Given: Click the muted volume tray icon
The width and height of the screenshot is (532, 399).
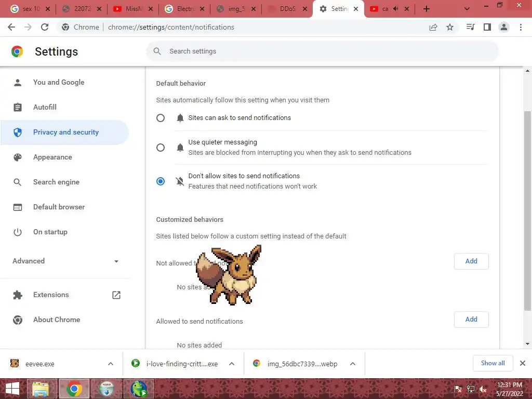Looking at the screenshot, I should pyautogui.click(x=483, y=389).
